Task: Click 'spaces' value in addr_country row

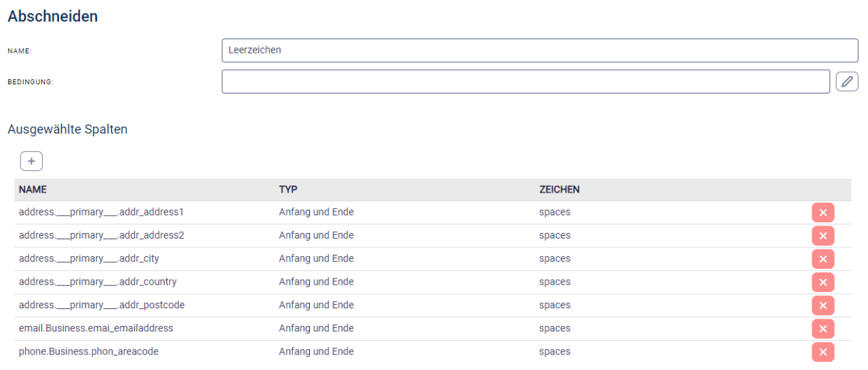Action: [555, 282]
